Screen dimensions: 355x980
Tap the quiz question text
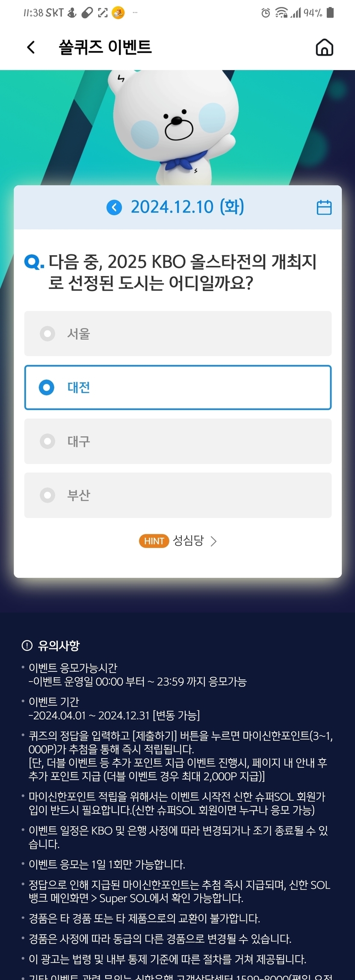(182, 272)
